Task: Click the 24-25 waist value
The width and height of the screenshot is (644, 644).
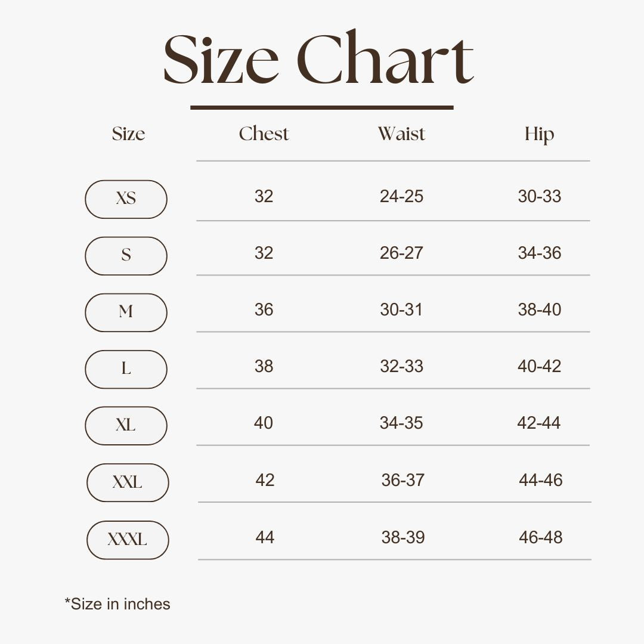Action: coord(401,196)
